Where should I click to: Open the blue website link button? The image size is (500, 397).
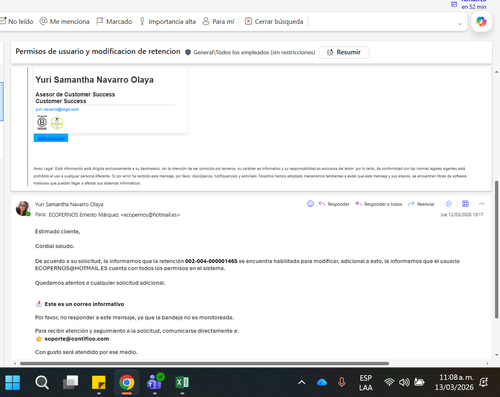click(x=51, y=138)
